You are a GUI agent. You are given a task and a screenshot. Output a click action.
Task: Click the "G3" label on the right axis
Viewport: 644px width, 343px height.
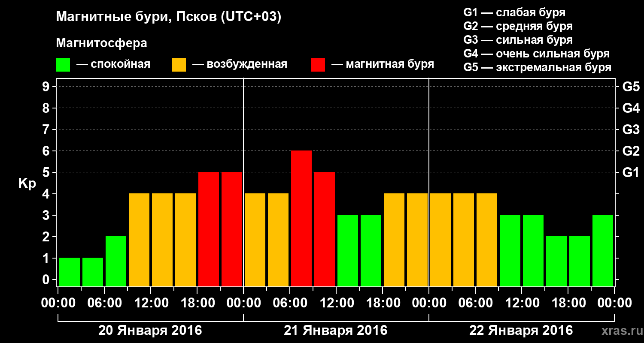pos(631,129)
